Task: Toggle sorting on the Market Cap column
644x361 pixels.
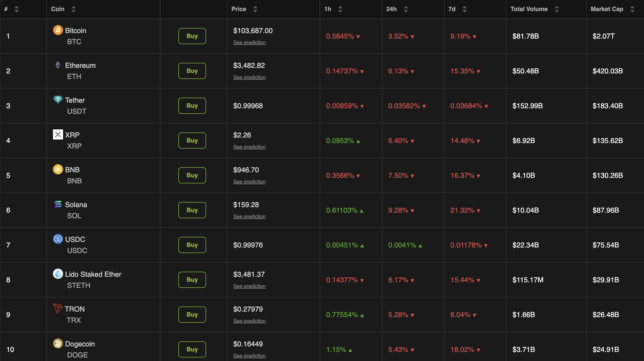Action: point(632,9)
